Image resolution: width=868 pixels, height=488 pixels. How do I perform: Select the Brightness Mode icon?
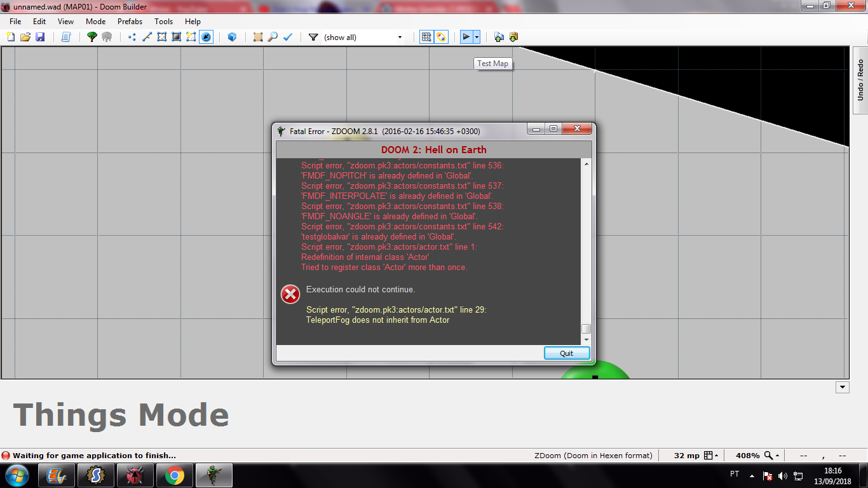[x=176, y=37]
